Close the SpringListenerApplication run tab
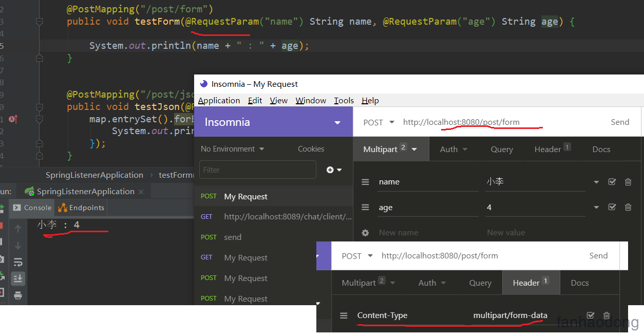The image size is (644, 336). [x=142, y=192]
